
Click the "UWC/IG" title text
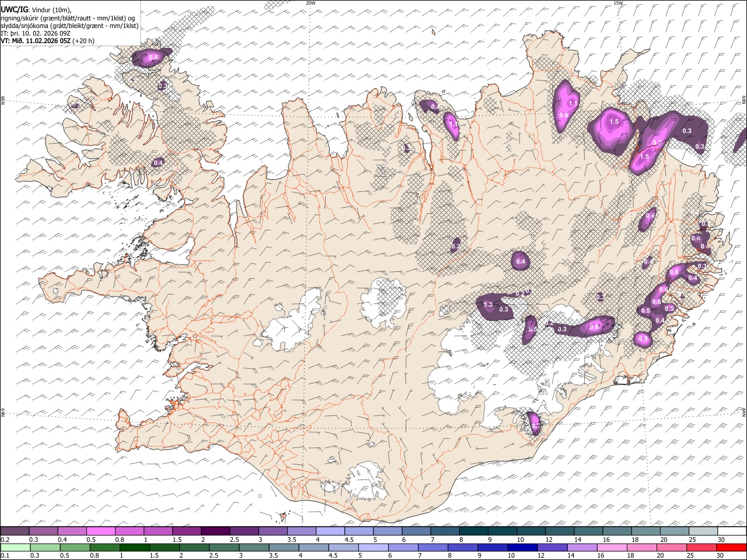(x=14, y=9)
